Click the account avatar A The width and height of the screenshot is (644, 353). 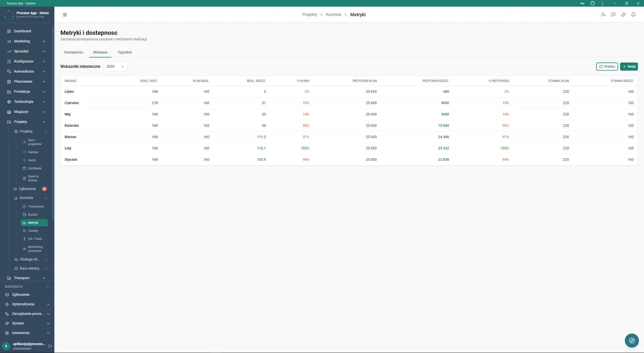[6, 346]
